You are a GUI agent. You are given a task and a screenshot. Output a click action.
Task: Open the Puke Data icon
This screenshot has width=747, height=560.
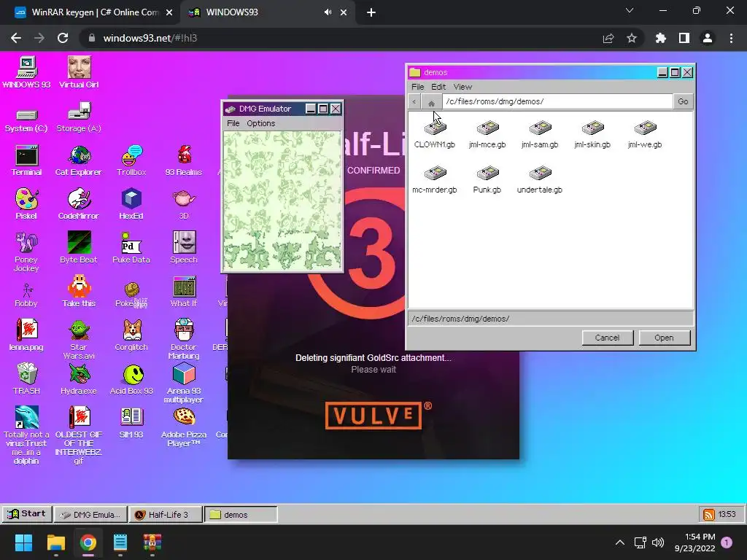click(131, 248)
